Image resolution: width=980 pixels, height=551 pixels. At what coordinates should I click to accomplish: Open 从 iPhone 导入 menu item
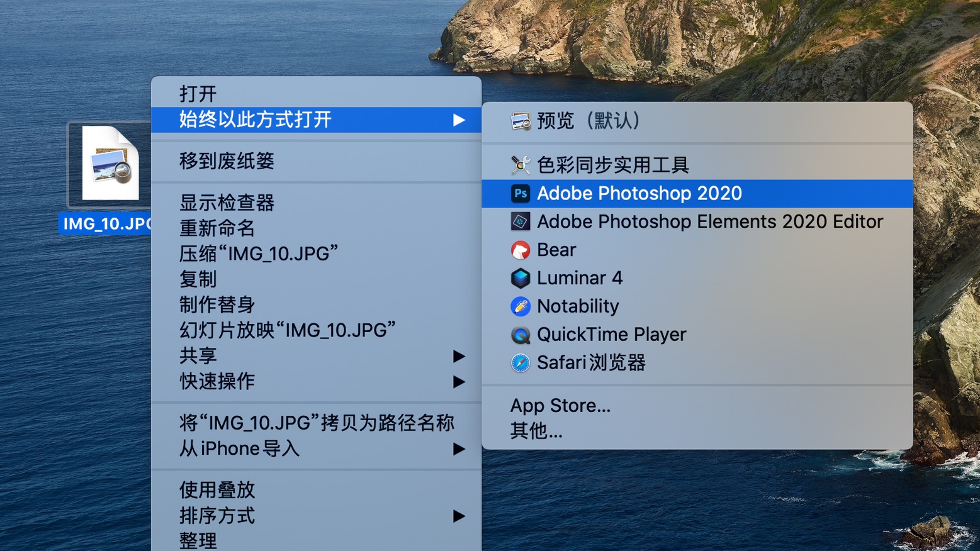(316, 448)
